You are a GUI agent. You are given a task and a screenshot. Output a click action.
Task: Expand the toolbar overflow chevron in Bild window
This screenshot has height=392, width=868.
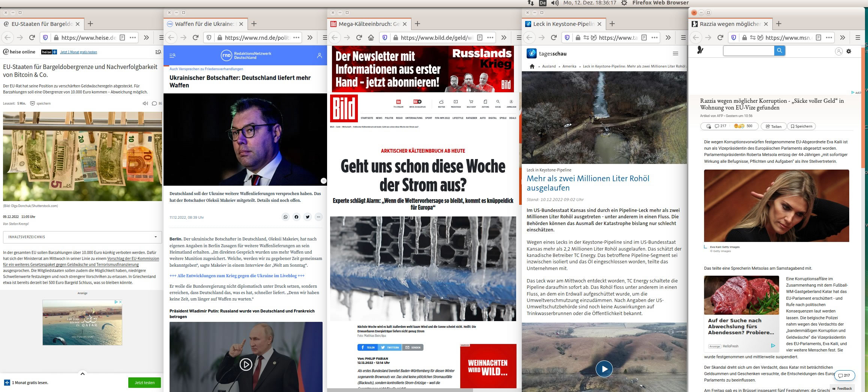[504, 38]
